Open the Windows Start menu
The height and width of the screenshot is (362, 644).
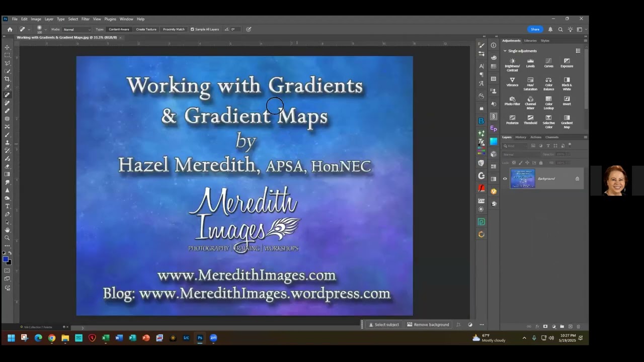click(11, 338)
